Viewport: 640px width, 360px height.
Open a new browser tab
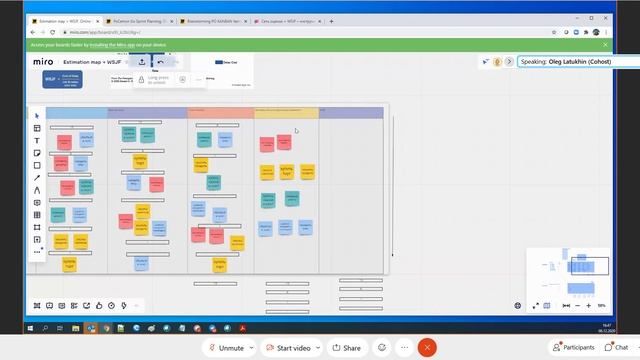(331, 21)
